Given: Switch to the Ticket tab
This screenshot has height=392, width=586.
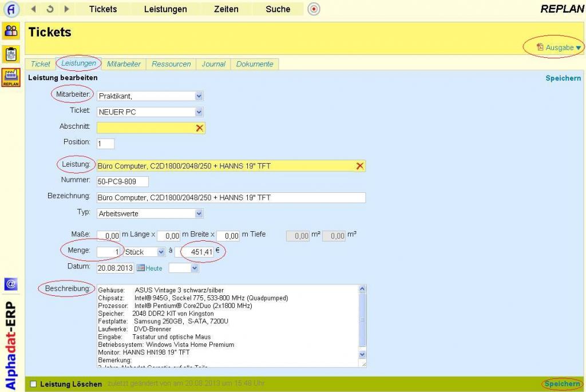Looking at the screenshot, I should coord(41,64).
